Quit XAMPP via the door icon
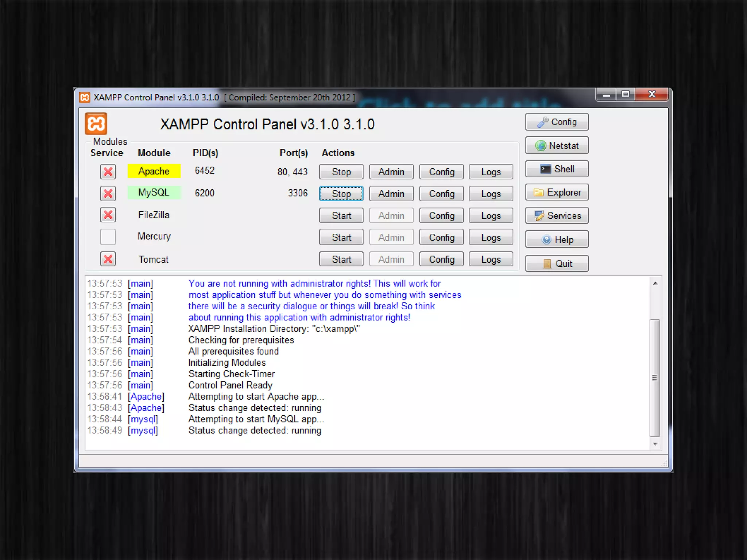747x560 pixels. point(557,264)
